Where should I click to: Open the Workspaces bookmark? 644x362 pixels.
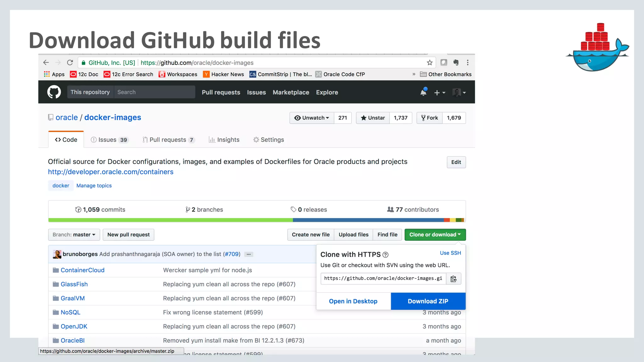(178, 74)
